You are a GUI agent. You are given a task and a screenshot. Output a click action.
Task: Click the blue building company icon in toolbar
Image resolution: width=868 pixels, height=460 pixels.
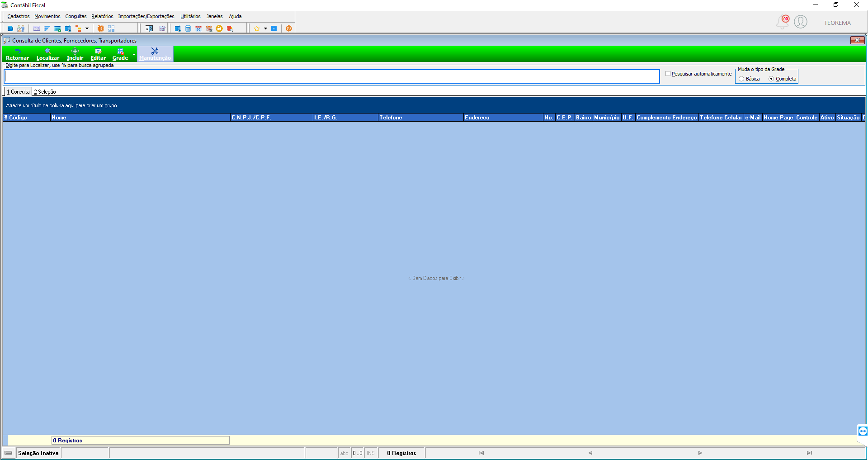(x=10, y=28)
